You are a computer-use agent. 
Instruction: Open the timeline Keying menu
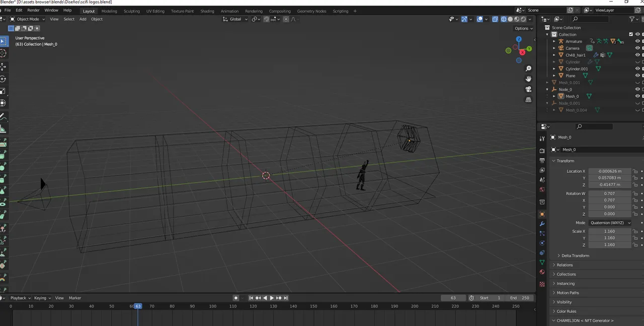pyautogui.click(x=42, y=298)
